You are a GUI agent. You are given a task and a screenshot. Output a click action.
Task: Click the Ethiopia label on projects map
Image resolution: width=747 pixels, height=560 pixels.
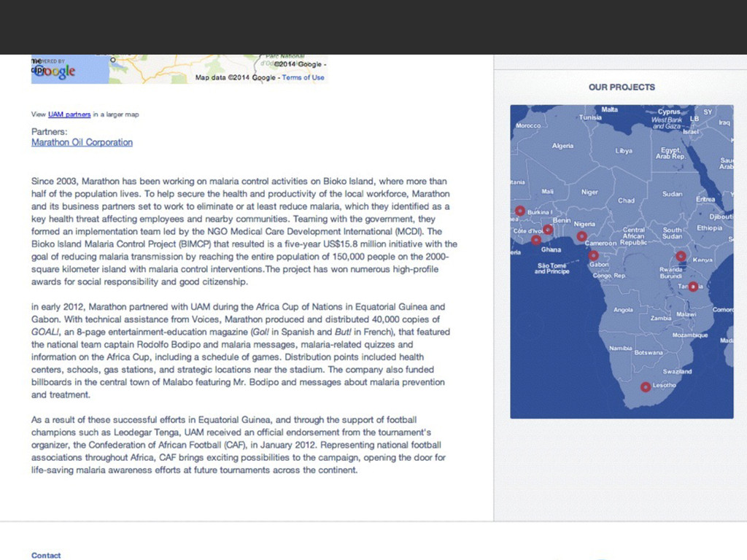click(709, 228)
